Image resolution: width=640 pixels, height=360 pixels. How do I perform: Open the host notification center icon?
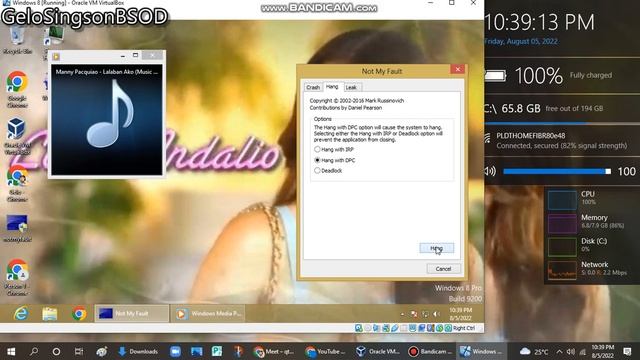click(628, 351)
